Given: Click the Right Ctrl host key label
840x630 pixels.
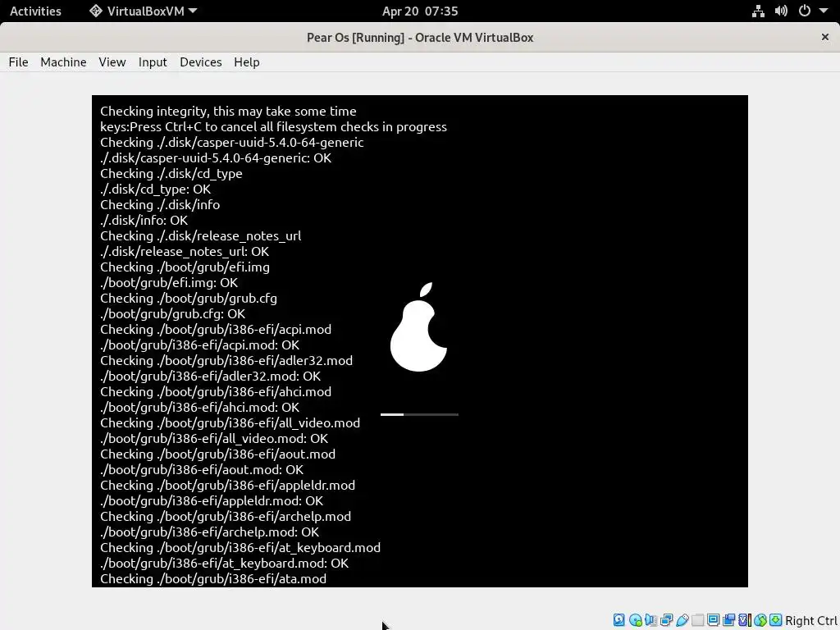Looking at the screenshot, I should 810,621.
